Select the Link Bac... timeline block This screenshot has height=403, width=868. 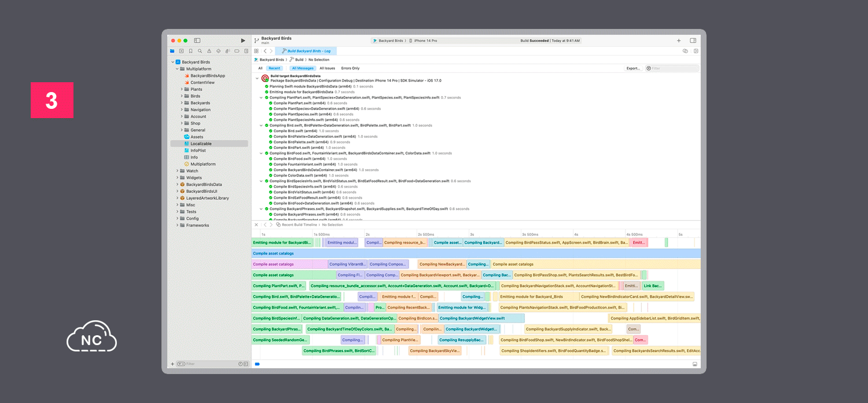[653, 285]
